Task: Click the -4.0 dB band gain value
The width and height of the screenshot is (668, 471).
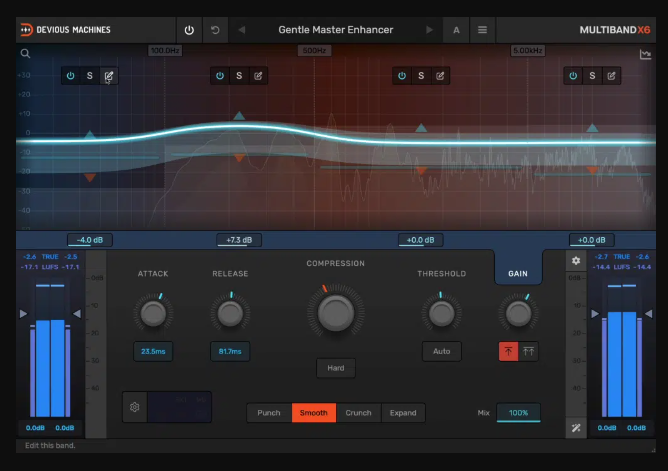Action: [90, 240]
